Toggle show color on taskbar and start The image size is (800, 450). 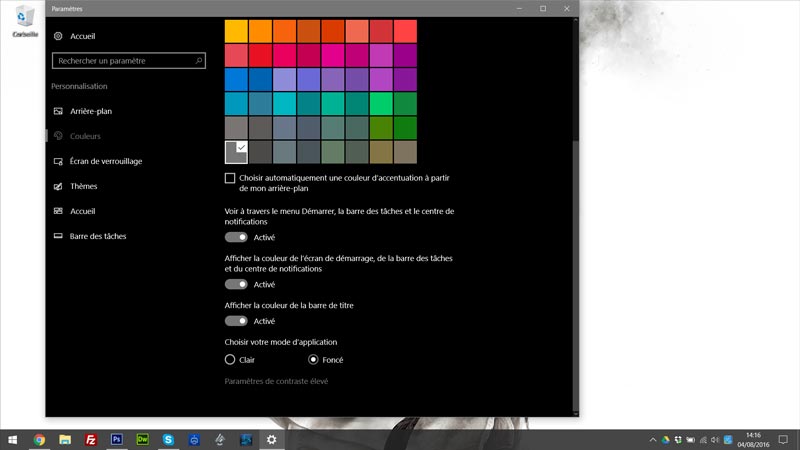pos(236,284)
